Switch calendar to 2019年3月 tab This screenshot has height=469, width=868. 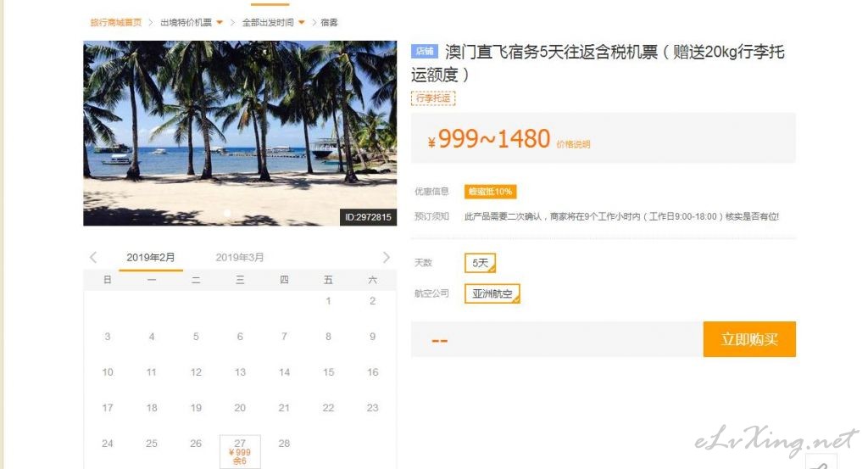click(x=240, y=258)
